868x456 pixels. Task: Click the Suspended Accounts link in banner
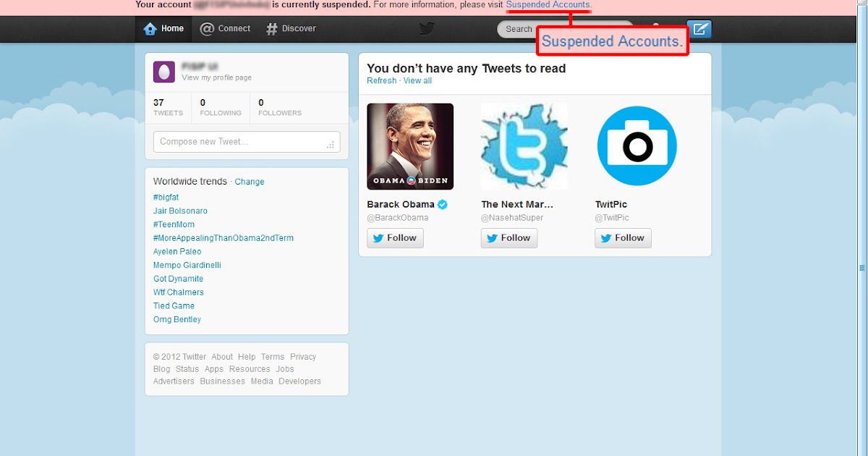[x=549, y=5]
